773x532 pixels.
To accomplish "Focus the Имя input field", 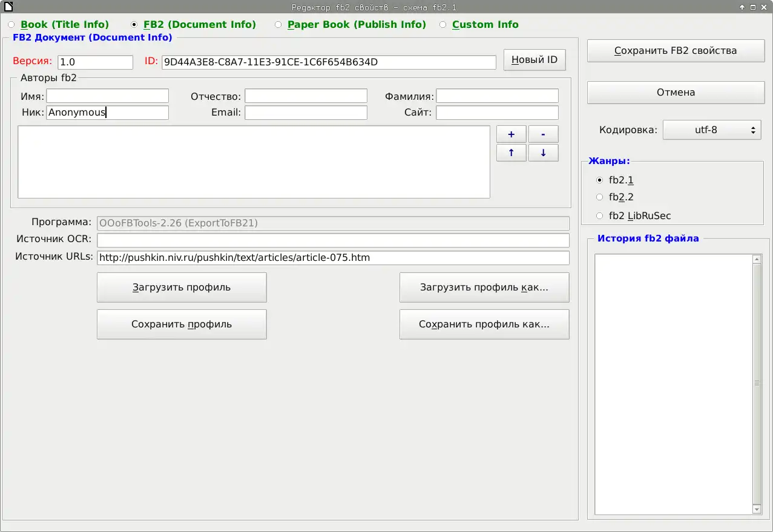I will click(108, 96).
